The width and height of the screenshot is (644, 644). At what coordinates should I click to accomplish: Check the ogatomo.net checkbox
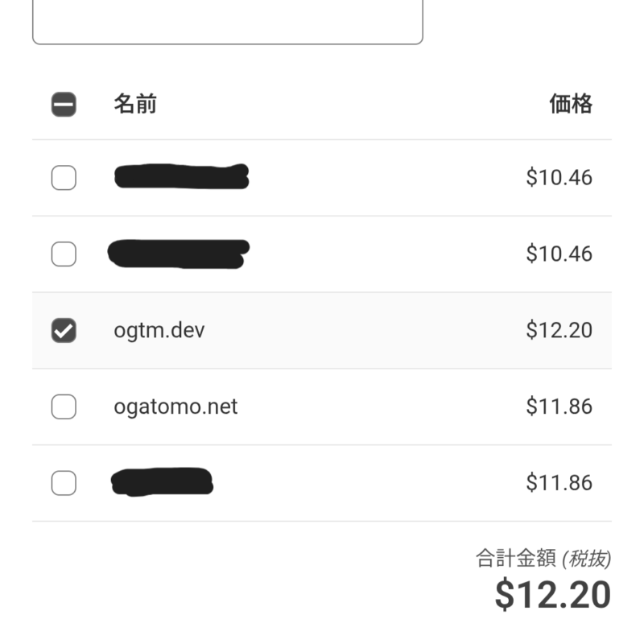tap(64, 407)
